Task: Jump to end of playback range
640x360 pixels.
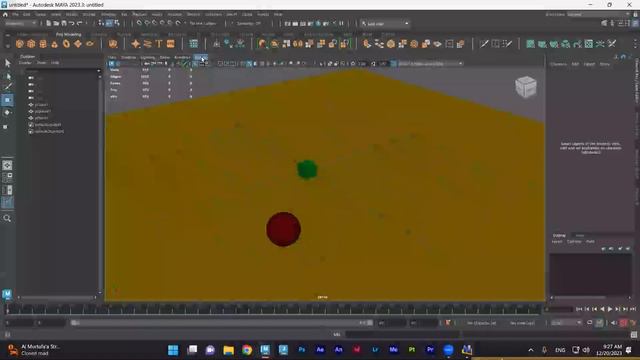Action: (633, 309)
